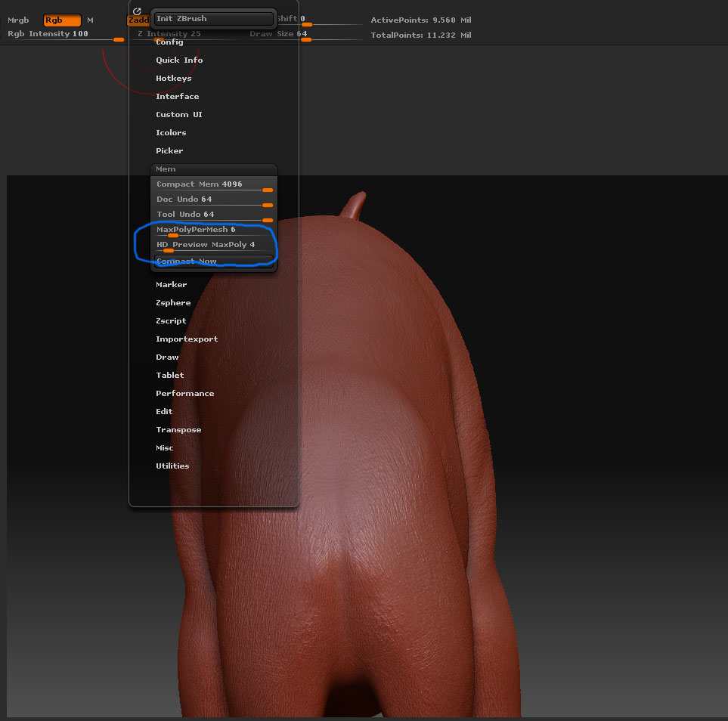
Task: Click the ActivePoints: 9.560 Mil readout
Action: [420, 20]
